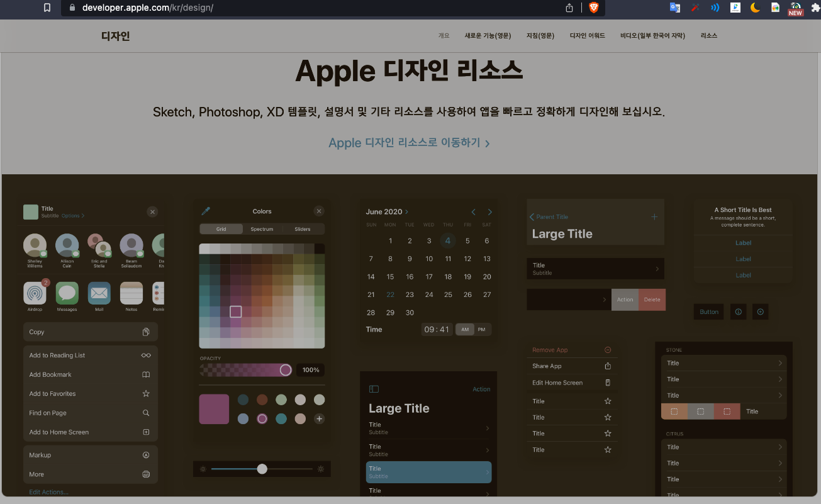Add a new color swatch with plus
Image resolution: width=821 pixels, height=504 pixels.
tap(319, 419)
